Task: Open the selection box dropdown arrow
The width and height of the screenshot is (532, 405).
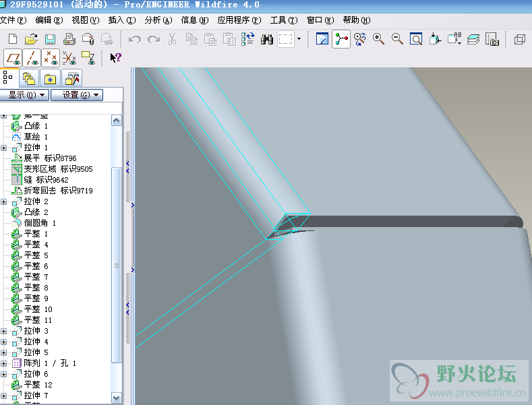Action: click(x=299, y=39)
